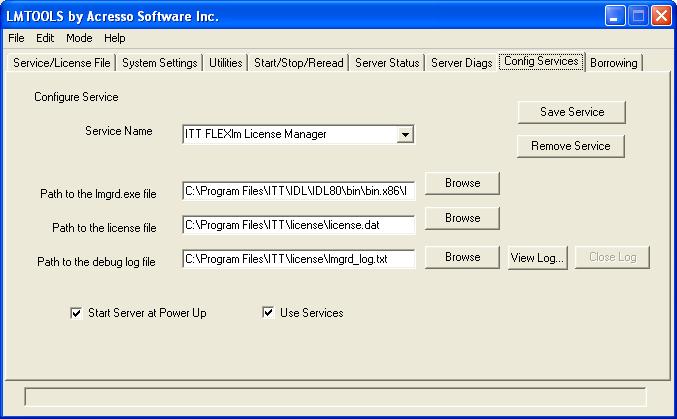Browse for the lmgrd.exe file path
Image resolution: width=677 pixels, height=419 pixels.
462,183
